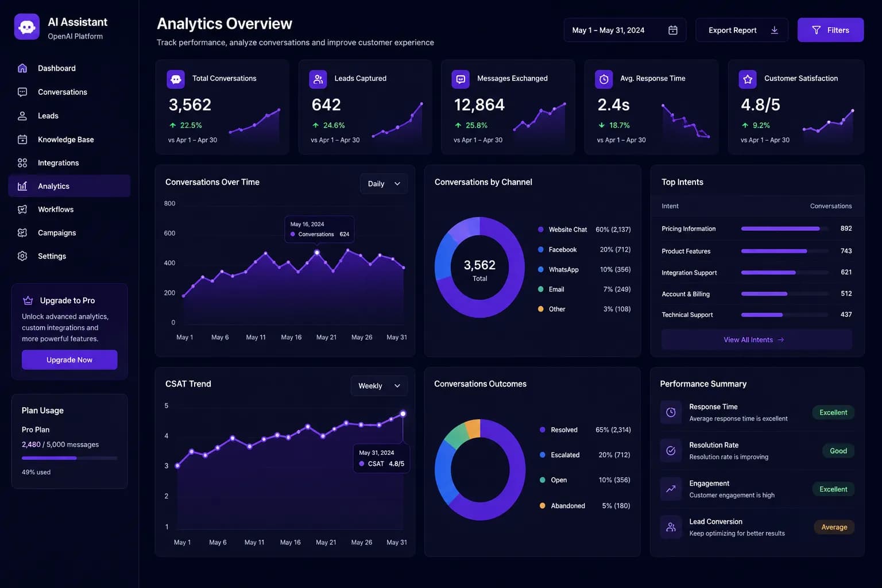Viewport: 882px width, 588px height.
Task: Click the Good badge for Resolution Rate
Action: [x=838, y=451]
